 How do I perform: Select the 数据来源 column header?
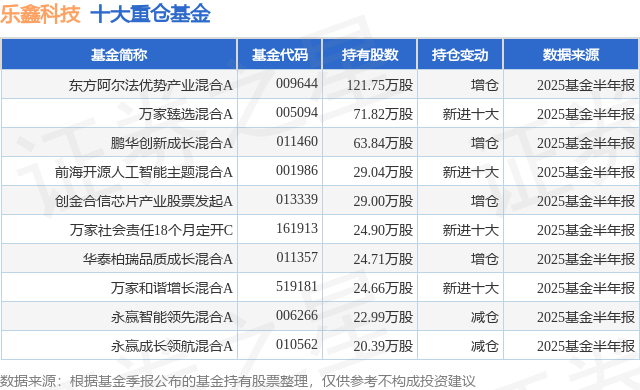tap(571, 55)
